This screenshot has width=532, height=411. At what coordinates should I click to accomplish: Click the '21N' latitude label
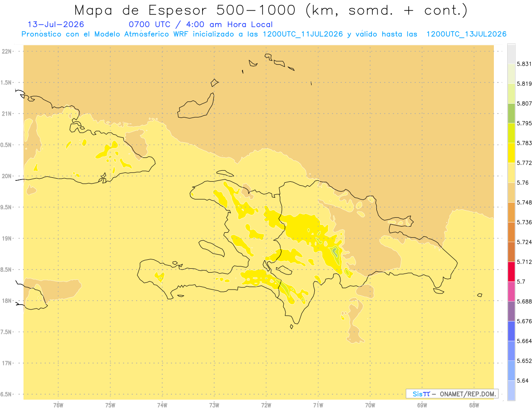click(8, 114)
